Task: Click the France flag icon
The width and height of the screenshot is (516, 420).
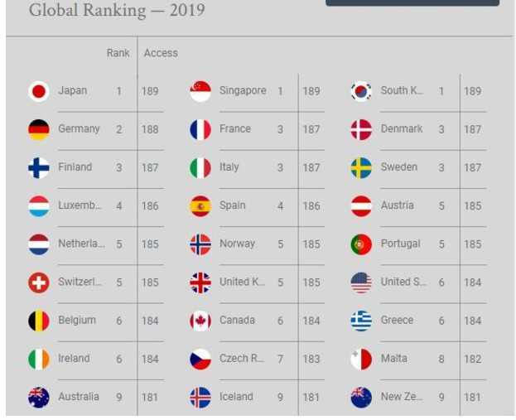Action: [200, 129]
